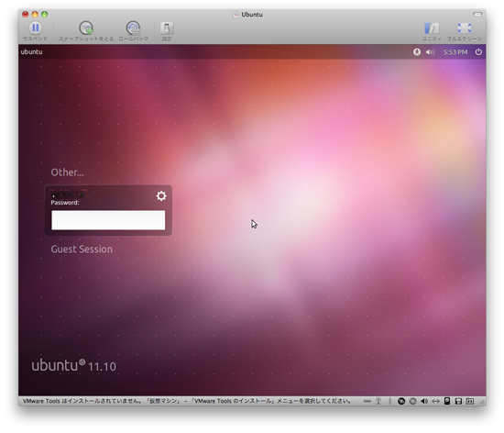Viewport: 504px width, 433px height.
Task: Open session options gear icon
Action: pos(161,196)
